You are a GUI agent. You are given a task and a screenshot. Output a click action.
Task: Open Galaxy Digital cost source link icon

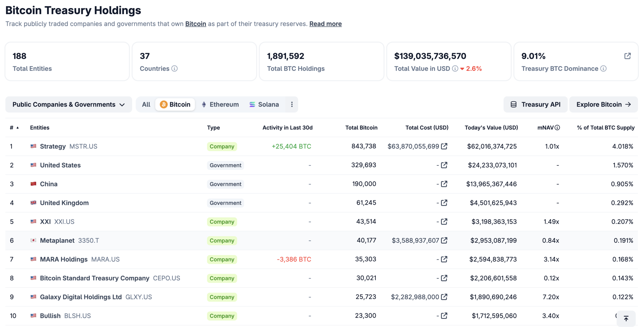[444, 297]
